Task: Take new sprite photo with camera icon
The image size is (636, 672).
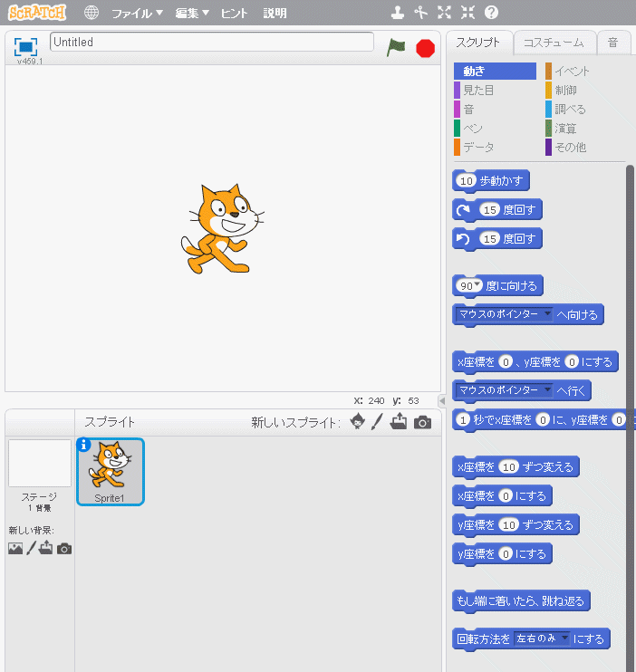Action: [x=422, y=423]
